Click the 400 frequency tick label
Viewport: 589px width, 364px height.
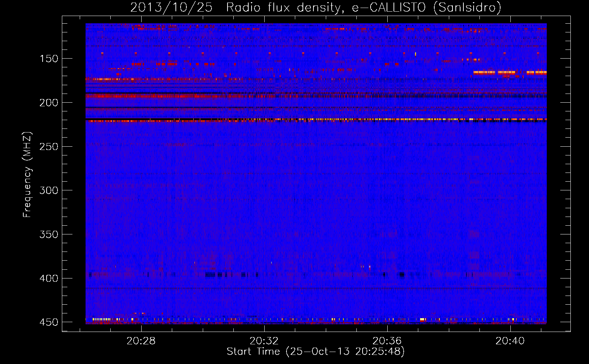pyautogui.click(x=49, y=278)
